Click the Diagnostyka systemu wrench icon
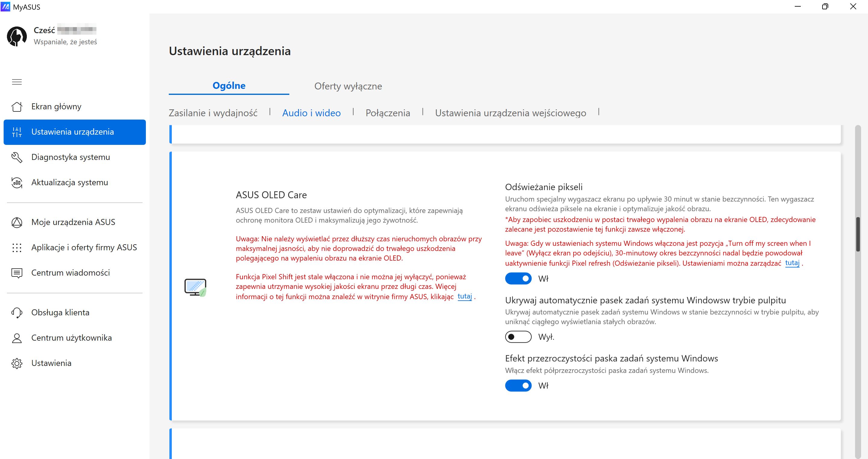868x459 pixels. (x=17, y=157)
